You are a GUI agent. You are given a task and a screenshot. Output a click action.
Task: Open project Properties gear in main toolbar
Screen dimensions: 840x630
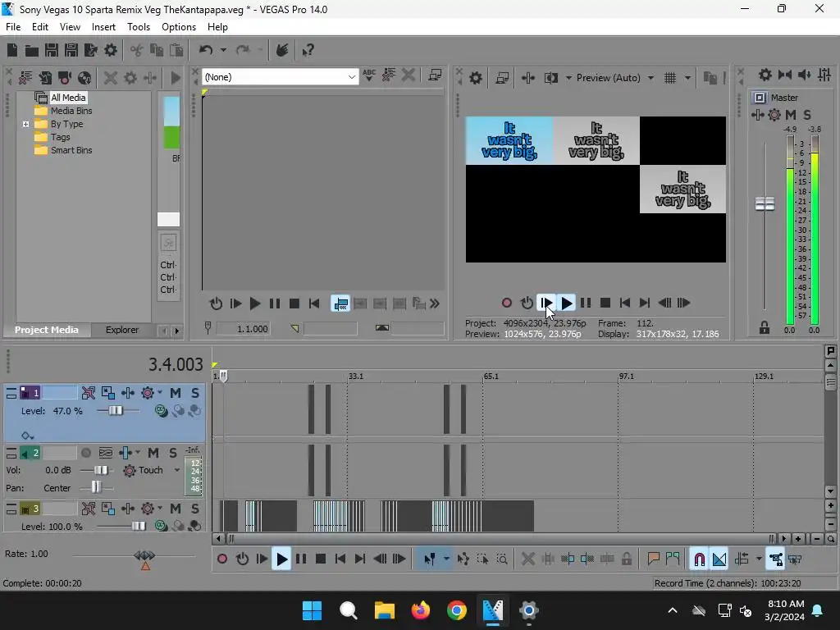point(111,50)
